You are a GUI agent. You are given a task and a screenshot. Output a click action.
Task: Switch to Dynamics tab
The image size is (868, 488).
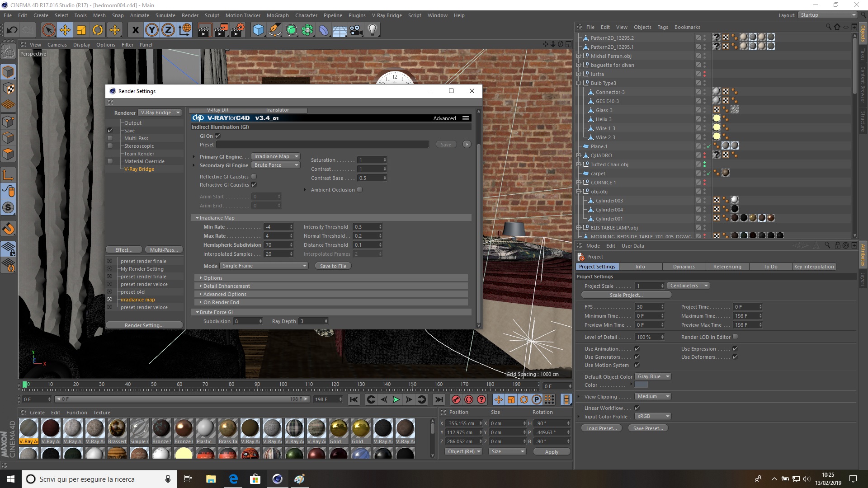pyautogui.click(x=684, y=267)
